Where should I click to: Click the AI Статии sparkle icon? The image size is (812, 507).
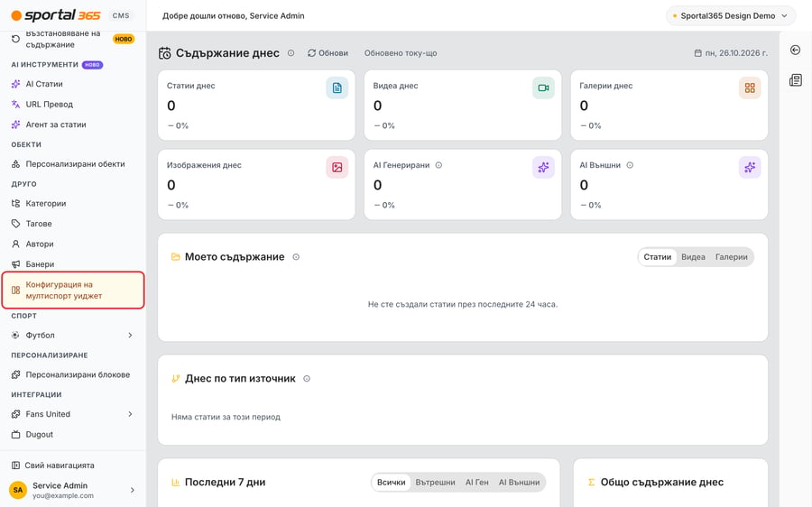[x=15, y=84]
